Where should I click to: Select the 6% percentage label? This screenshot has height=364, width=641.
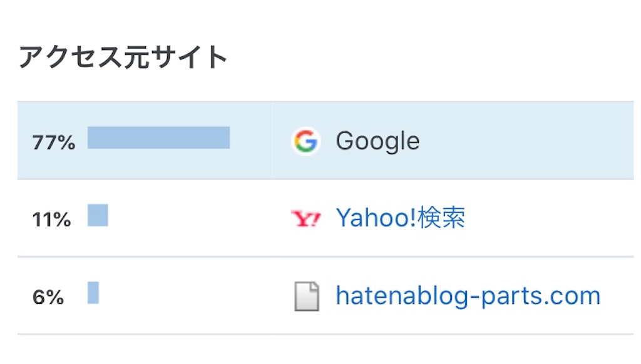click(48, 297)
